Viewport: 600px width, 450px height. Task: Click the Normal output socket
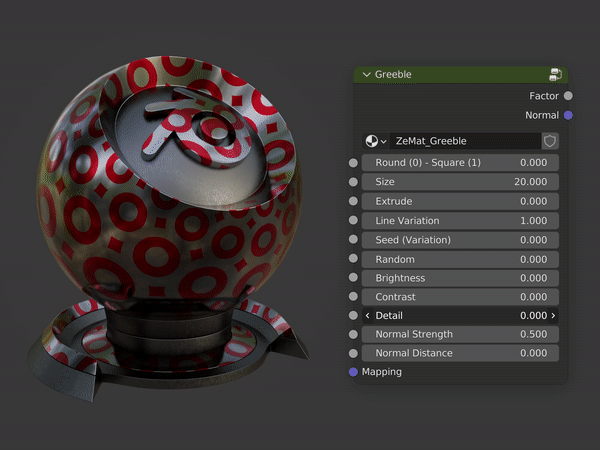(568, 115)
